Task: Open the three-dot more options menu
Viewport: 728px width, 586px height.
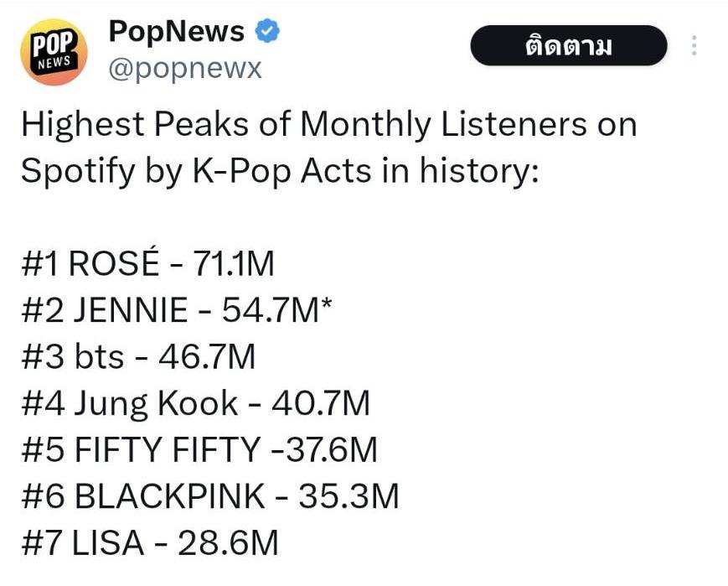Action: 694,46
